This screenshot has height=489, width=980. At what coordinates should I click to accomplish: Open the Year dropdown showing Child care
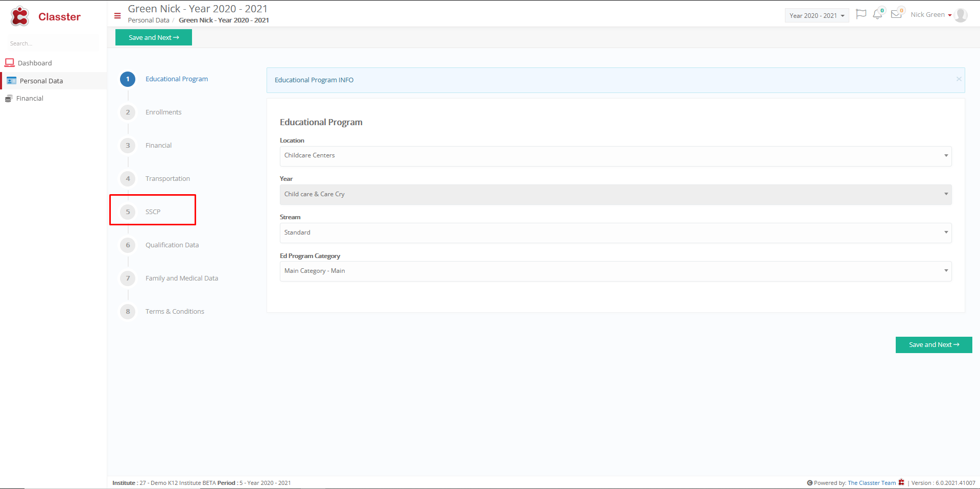click(615, 194)
